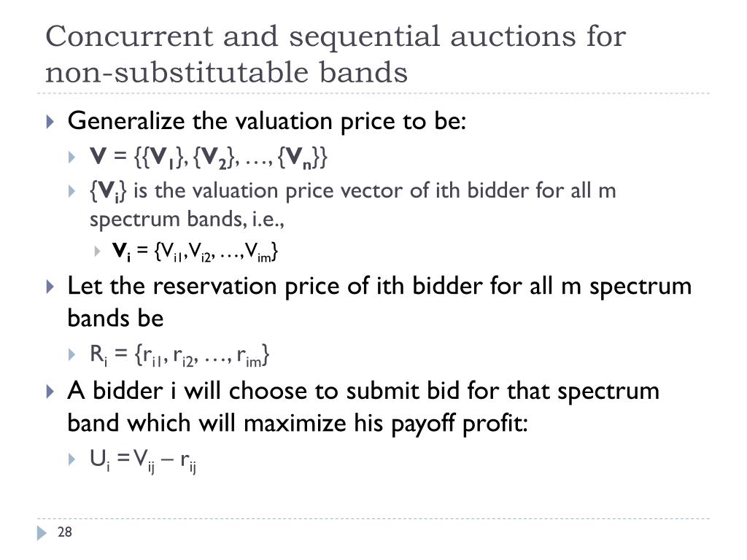Screen dimensions: 747x560
Task: Click the bullet arrow before "V = {{V1}, {V2}"
Action: [71, 157]
